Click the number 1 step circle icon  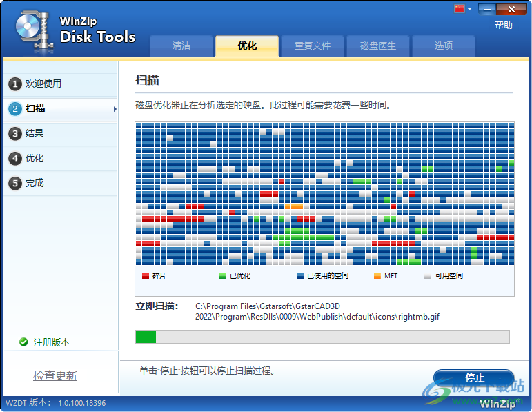tap(15, 84)
